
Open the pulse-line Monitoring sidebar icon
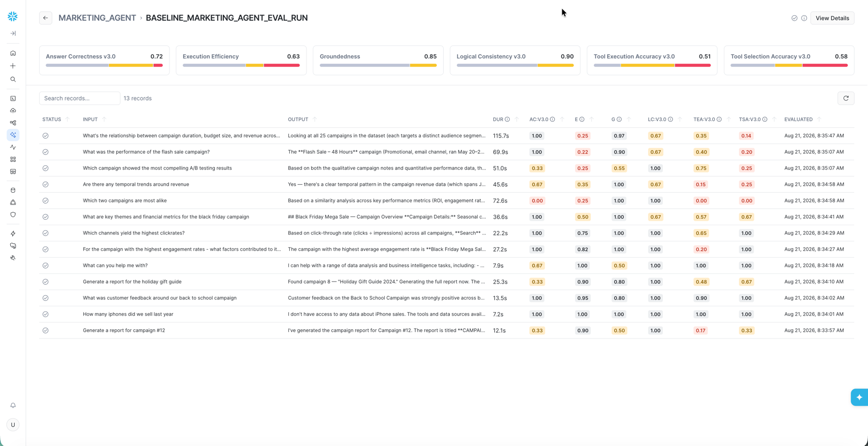pos(13,147)
